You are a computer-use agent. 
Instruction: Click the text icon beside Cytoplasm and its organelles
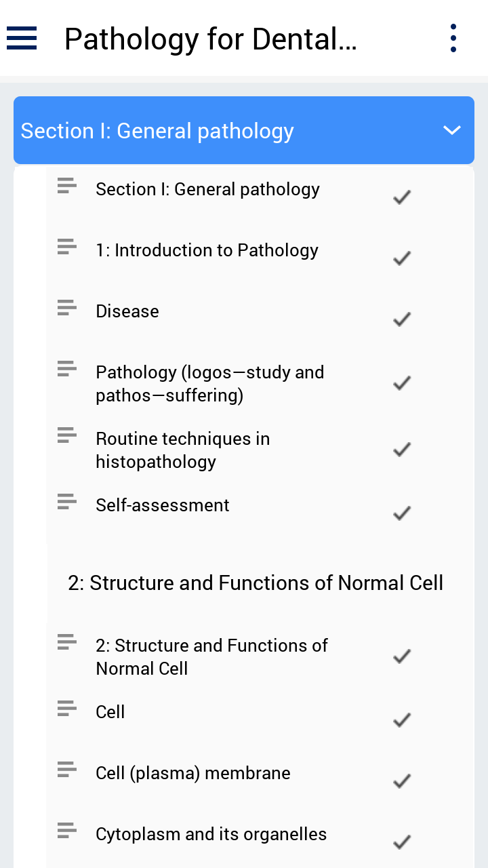pyautogui.click(x=66, y=831)
